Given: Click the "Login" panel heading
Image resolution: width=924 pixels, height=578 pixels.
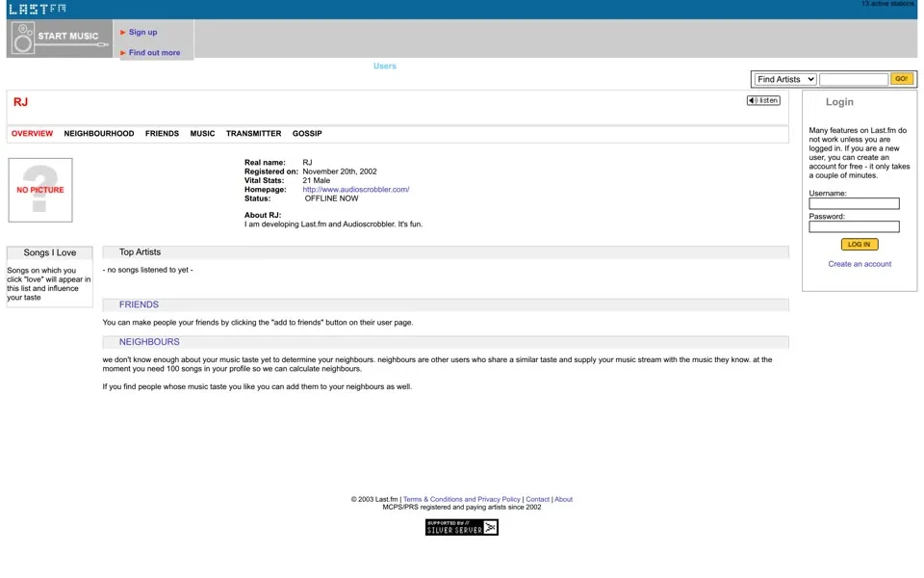Looking at the screenshot, I should click(x=839, y=101).
